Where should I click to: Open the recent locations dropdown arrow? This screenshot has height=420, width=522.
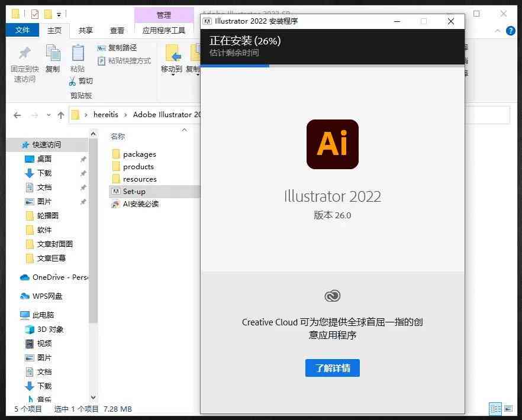pyautogui.click(x=49, y=115)
